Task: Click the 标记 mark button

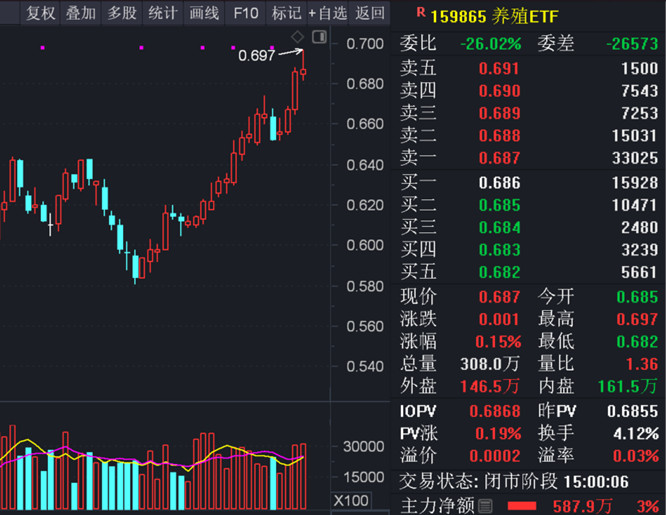Action: pos(287,13)
